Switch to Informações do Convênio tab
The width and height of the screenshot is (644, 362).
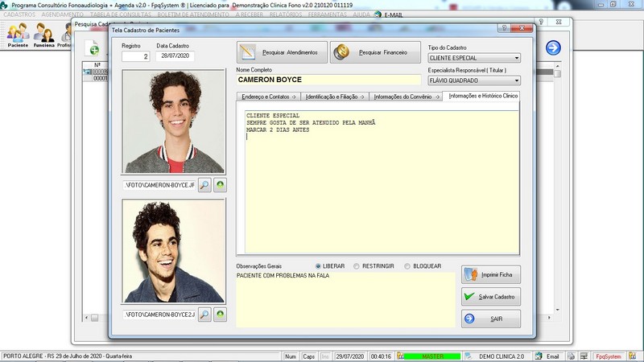406,97
